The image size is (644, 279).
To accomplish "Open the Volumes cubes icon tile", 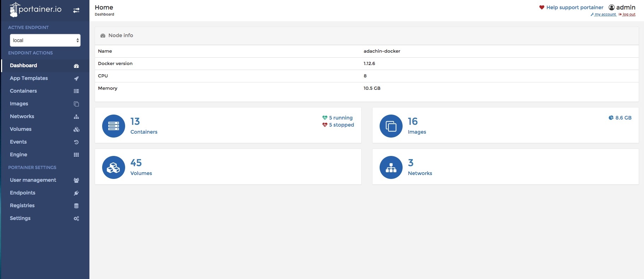I will [113, 167].
